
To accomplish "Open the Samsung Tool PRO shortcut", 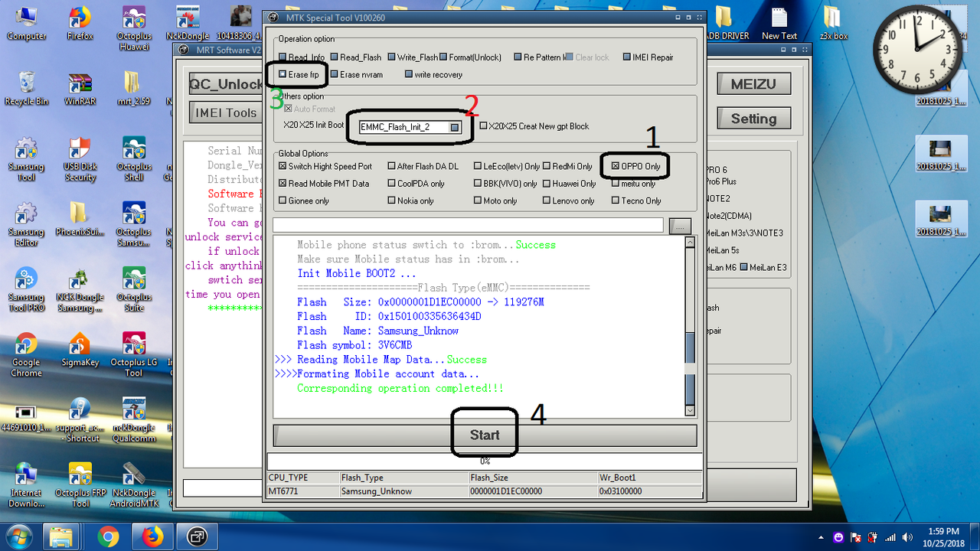I will 26,289.
